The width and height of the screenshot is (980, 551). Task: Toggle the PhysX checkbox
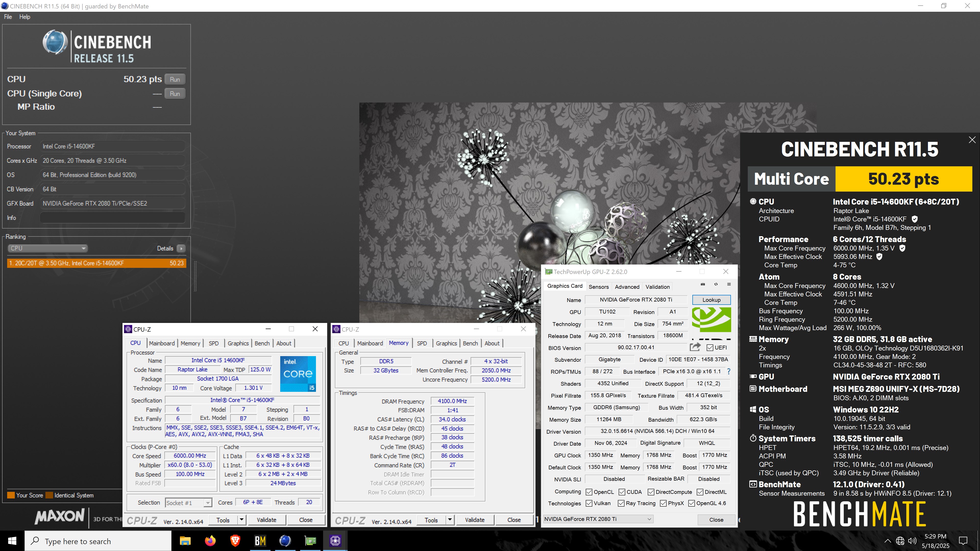tap(664, 504)
